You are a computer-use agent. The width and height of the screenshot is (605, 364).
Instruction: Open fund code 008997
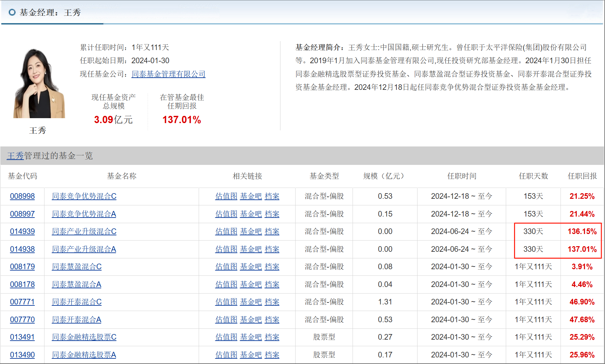pos(22,214)
